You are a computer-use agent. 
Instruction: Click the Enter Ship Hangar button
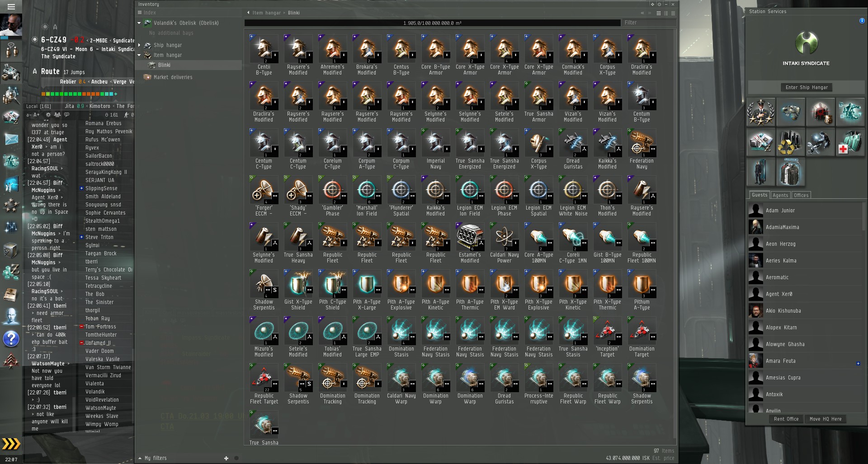(x=807, y=88)
